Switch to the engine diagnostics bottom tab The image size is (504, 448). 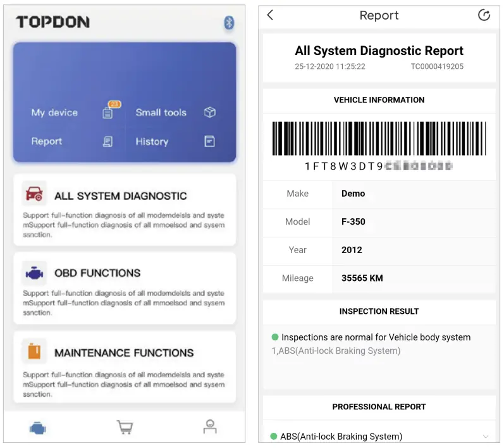pos(38,428)
